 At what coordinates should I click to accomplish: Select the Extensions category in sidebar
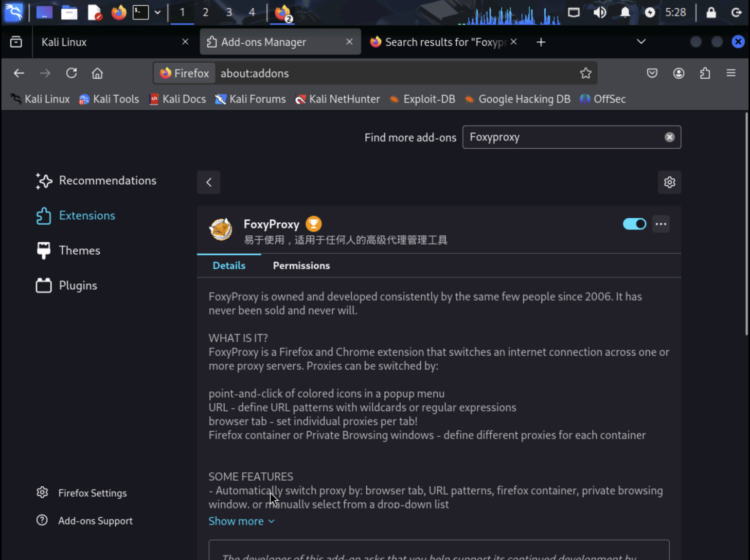pyautogui.click(x=76, y=216)
